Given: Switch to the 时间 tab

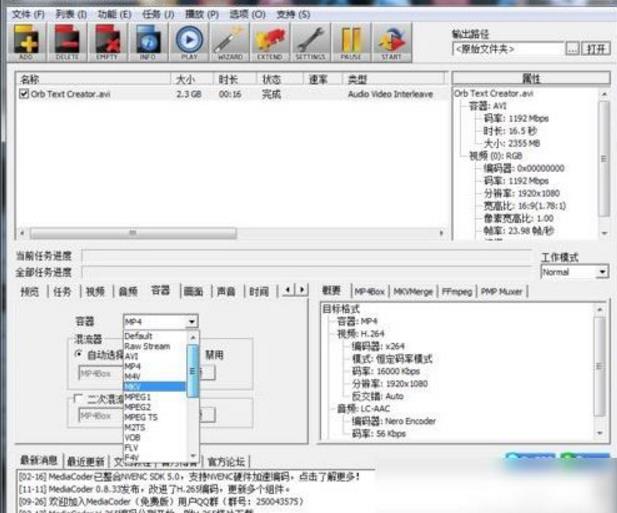Looking at the screenshot, I should [259, 292].
